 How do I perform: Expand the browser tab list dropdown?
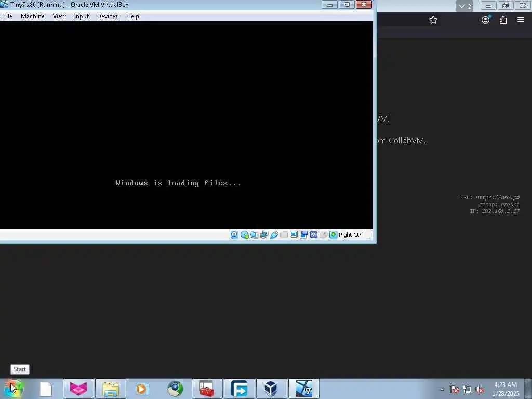[x=464, y=6]
